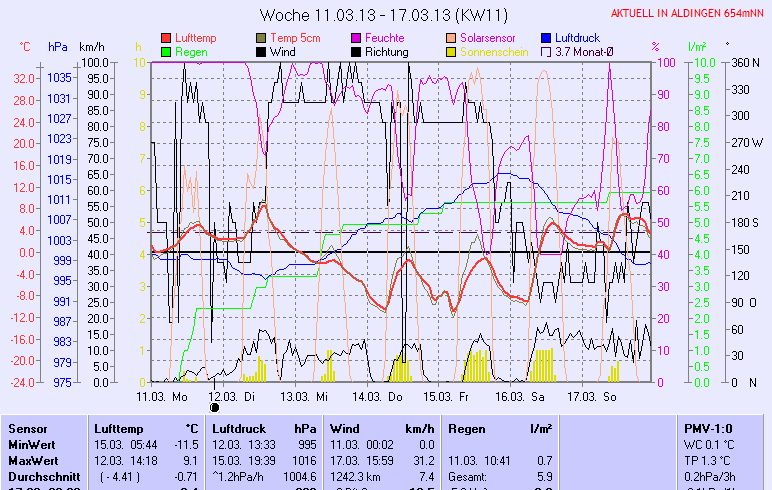Screen dimensions: 772x490
Task: Click the red Lufttemp legend swatch
Action: (x=166, y=38)
